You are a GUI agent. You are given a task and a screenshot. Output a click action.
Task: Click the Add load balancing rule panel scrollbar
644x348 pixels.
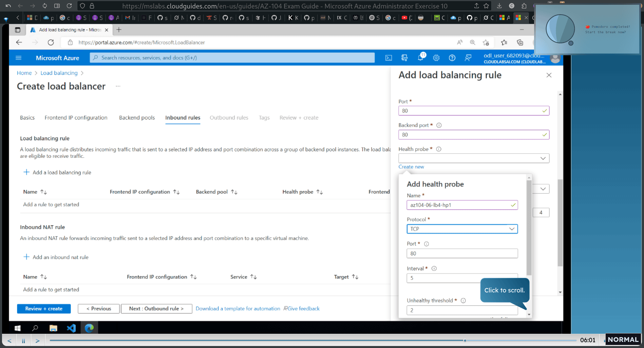560,222
